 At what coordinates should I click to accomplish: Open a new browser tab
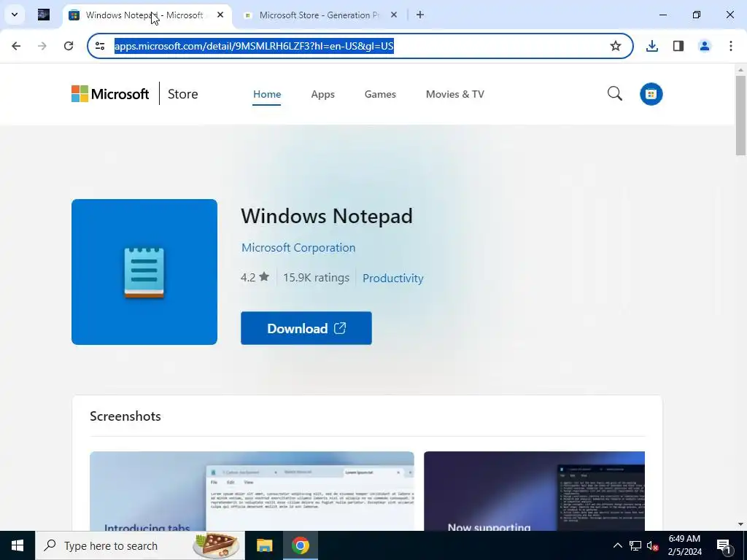(419, 15)
